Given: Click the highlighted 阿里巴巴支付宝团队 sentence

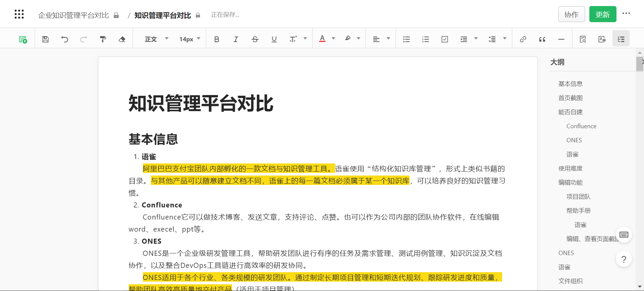Looking at the screenshot, I should tap(238, 168).
